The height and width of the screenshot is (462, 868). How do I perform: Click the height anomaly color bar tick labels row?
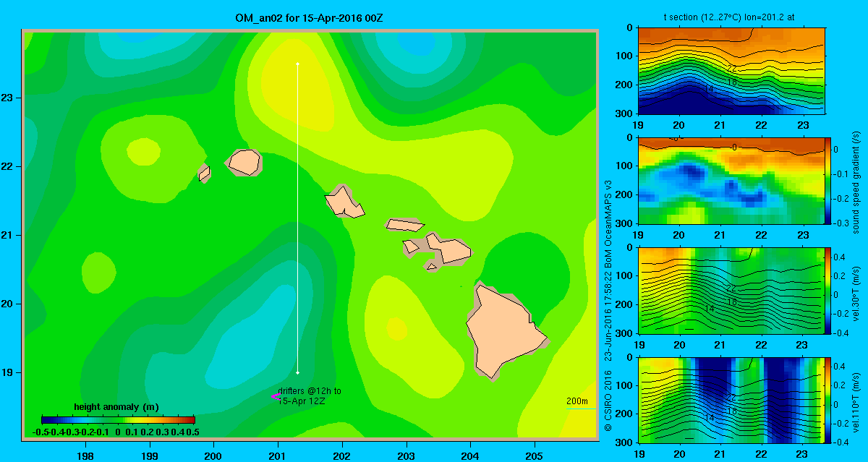116,432
